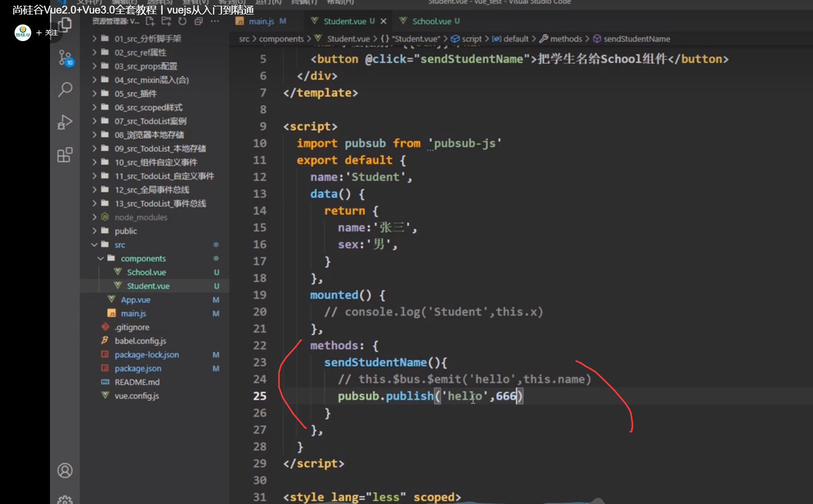Click the package-lock.json file icon

click(x=105, y=355)
